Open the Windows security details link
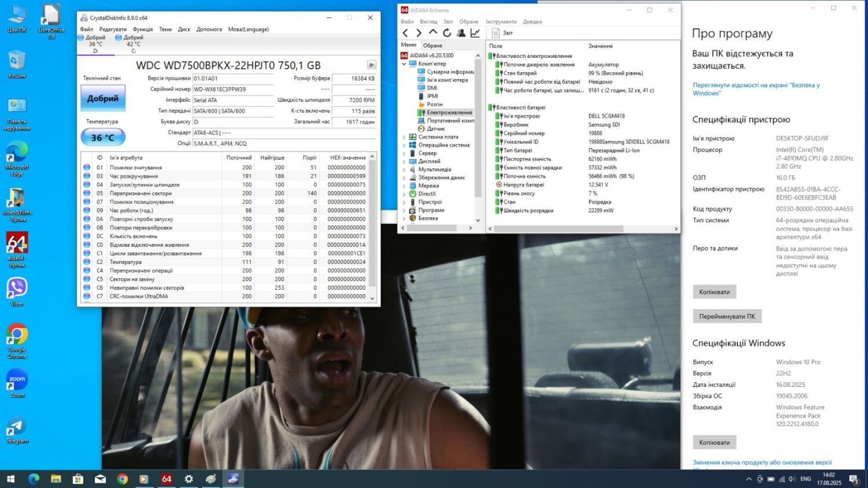 pyautogui.click(x=756, y=89)
